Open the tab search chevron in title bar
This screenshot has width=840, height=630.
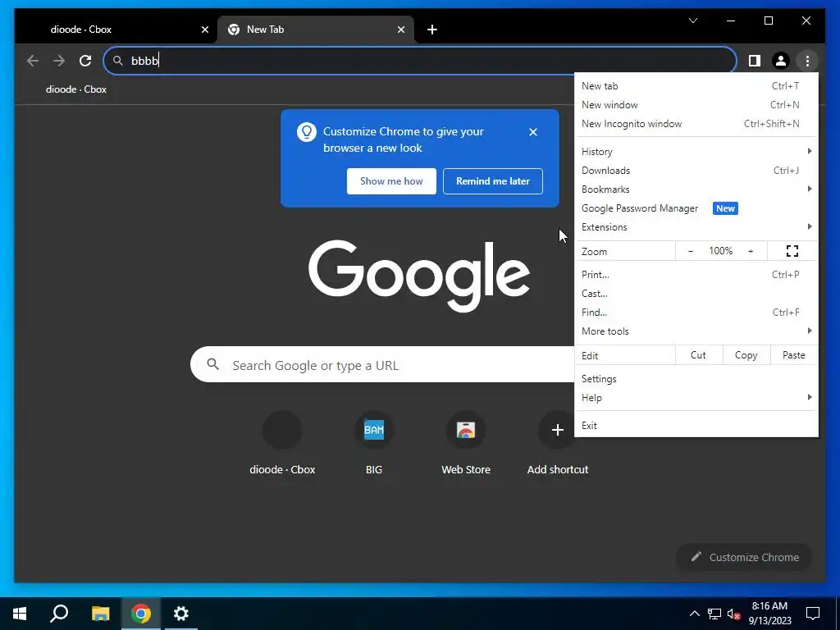(x=692, y=21)
